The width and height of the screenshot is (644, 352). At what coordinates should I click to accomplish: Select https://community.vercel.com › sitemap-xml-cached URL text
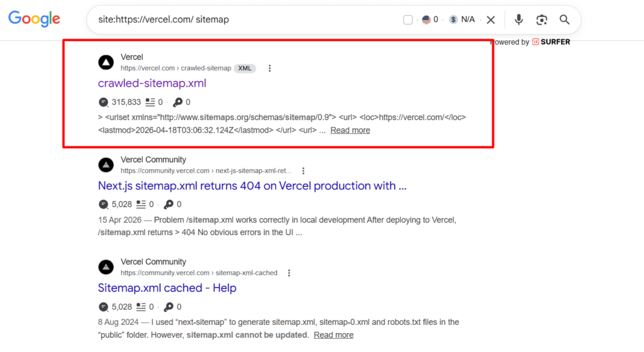point(199,273)
